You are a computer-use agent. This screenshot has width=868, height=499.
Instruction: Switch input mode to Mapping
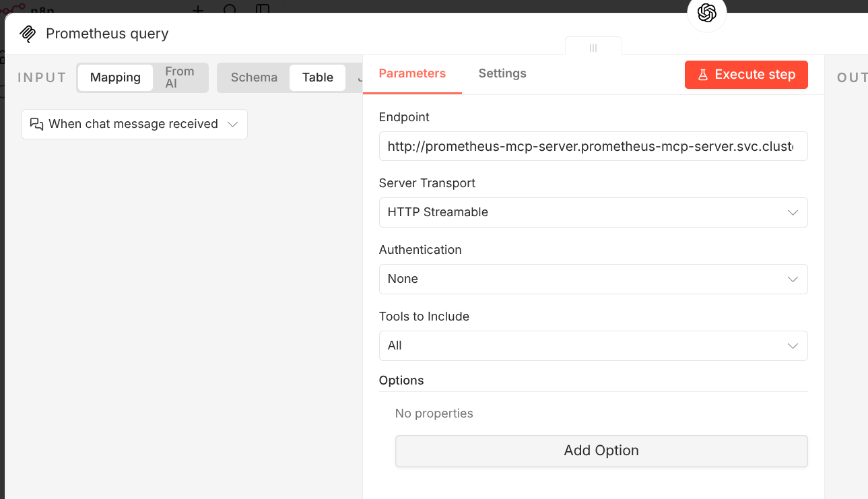tap(115, 77)
